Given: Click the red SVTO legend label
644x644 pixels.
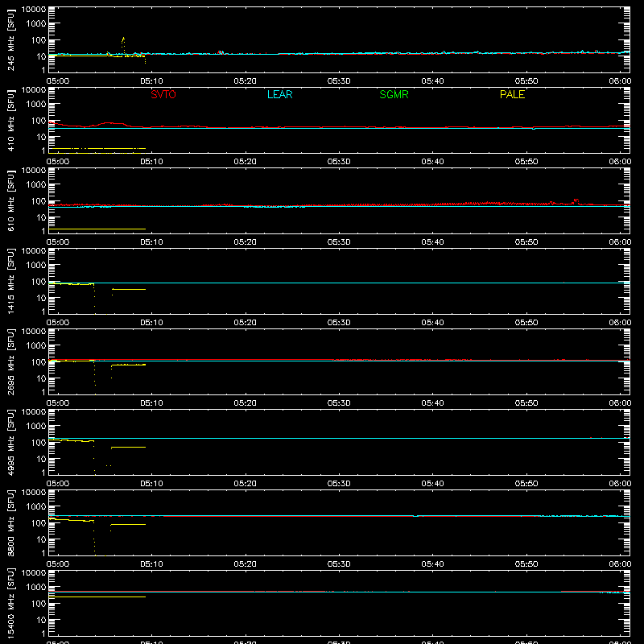Looking at the screenshot, I should pos(163,94).
